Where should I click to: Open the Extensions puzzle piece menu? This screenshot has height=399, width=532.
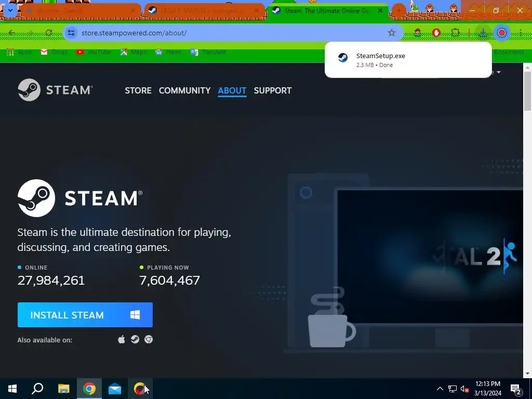tap(455, 33)
